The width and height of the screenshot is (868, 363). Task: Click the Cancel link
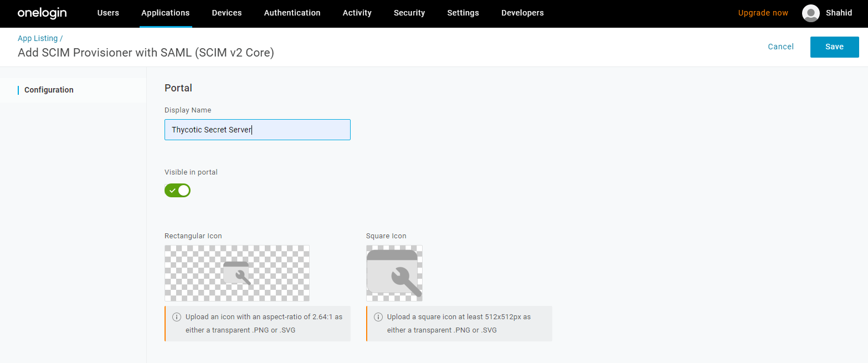pyautogui.click(x=780, y=47)
